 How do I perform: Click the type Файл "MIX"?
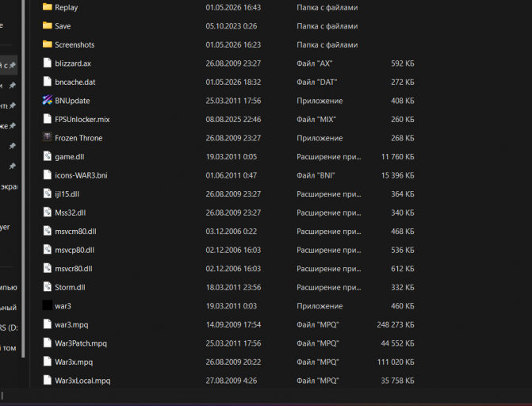coord(316,120)
